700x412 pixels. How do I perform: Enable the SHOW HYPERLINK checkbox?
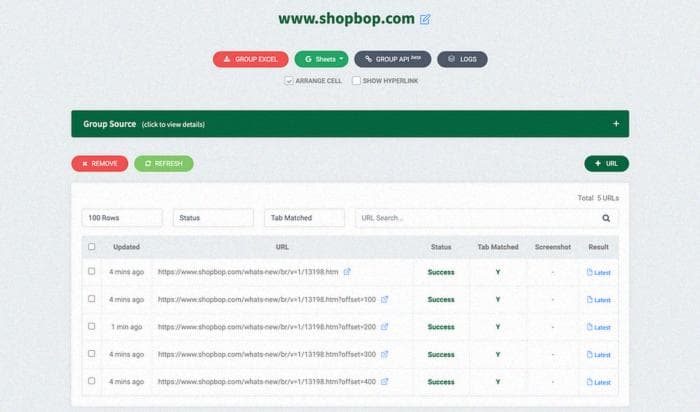[356, 81]
